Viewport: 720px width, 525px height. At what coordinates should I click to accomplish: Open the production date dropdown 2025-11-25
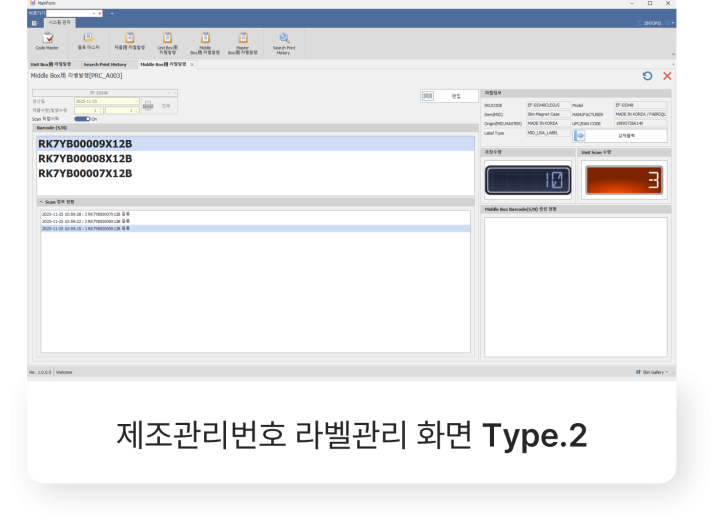[136, 101]
